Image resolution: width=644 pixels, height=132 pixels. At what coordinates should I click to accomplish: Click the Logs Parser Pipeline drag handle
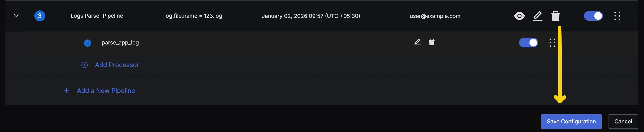coord(617,16)
